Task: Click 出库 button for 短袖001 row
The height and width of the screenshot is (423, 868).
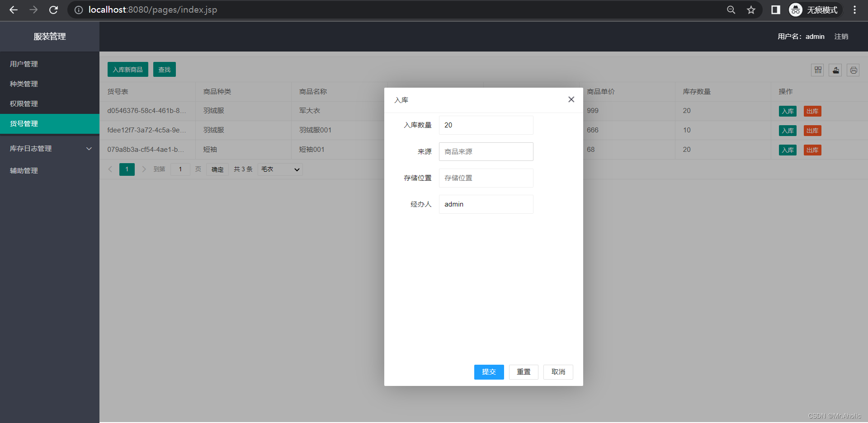Action: (x=812, y=150)
